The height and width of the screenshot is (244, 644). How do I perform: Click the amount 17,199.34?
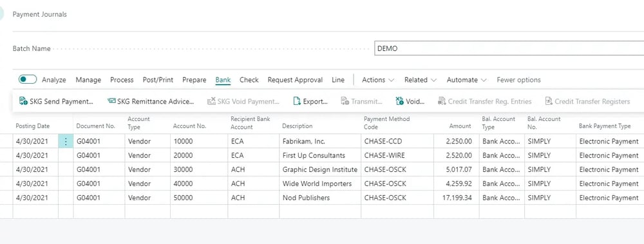tap(457, 198)
